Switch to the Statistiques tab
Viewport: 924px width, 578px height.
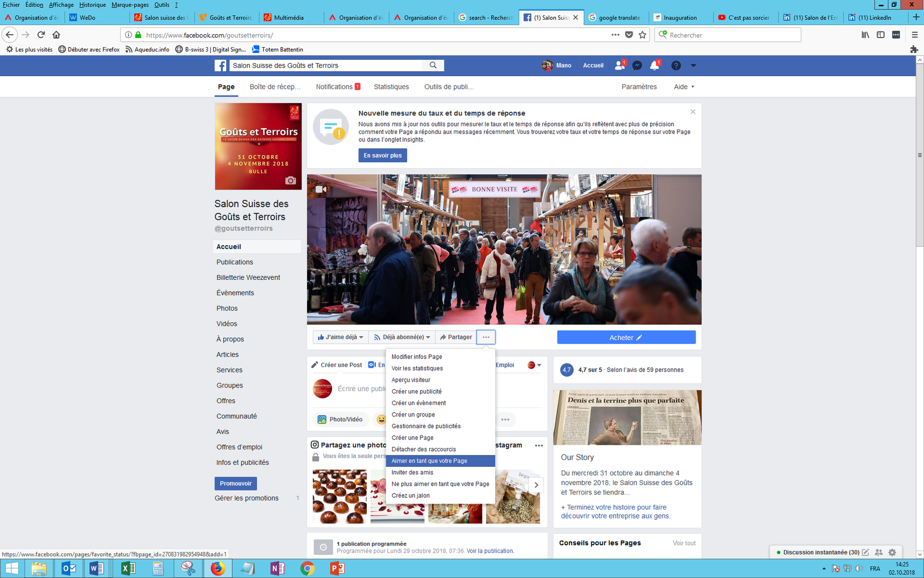point(391,87)
